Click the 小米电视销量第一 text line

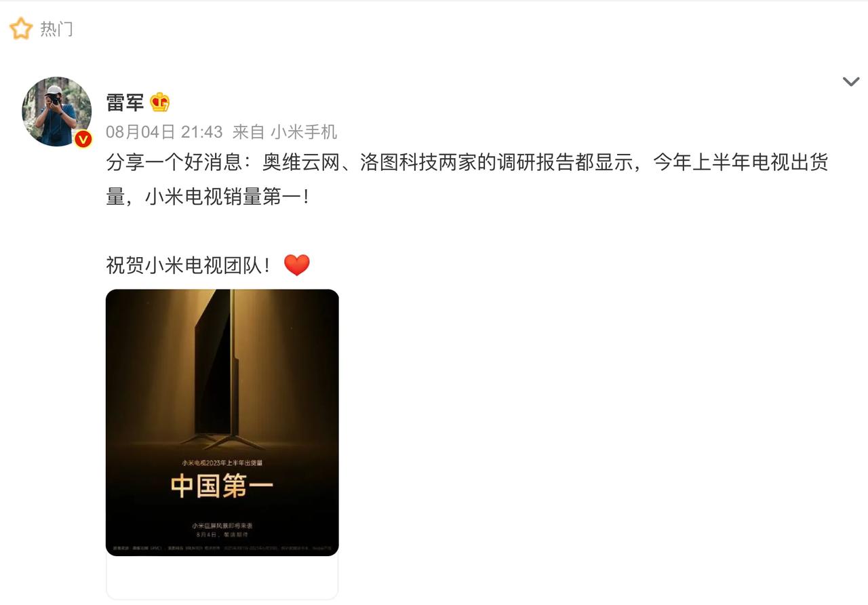point(208,197)
